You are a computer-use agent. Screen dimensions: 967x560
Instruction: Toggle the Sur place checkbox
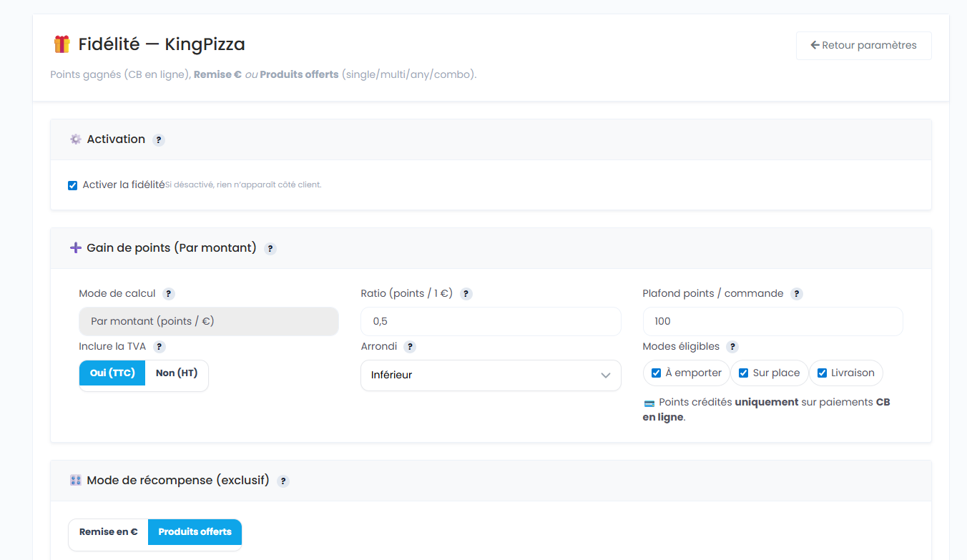coord(743,373)
